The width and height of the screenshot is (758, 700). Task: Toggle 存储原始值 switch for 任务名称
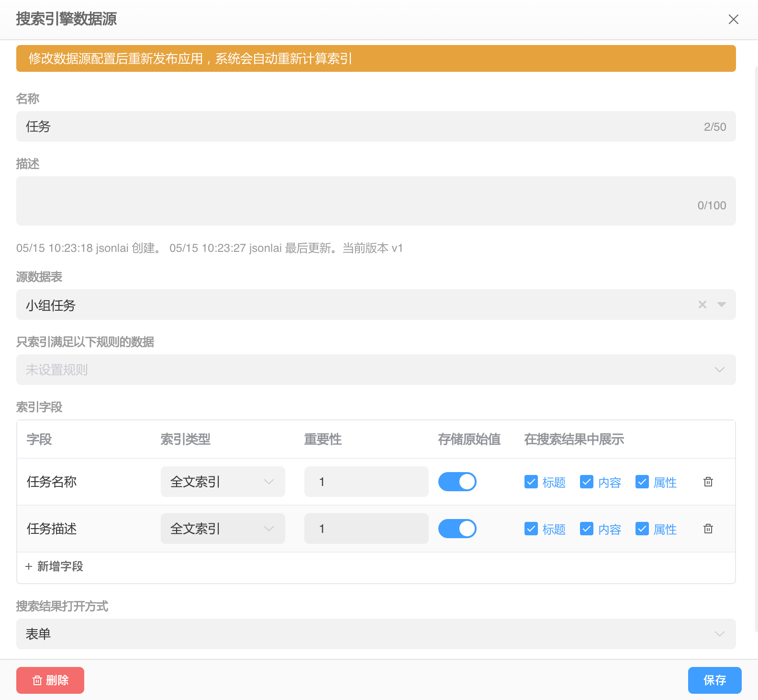457,482
